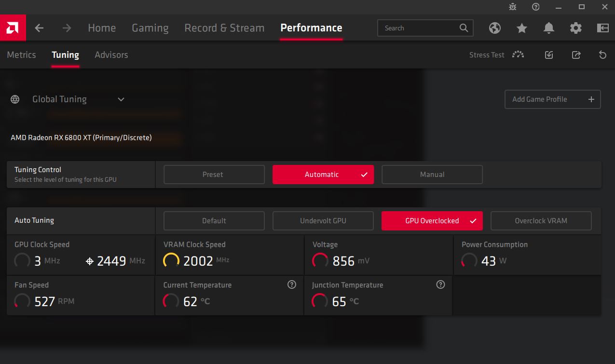Viewport: 615px width, 364px height.
Task: Click the Global Tuning text
Action: pyautogui.click(x=59, y=99)
